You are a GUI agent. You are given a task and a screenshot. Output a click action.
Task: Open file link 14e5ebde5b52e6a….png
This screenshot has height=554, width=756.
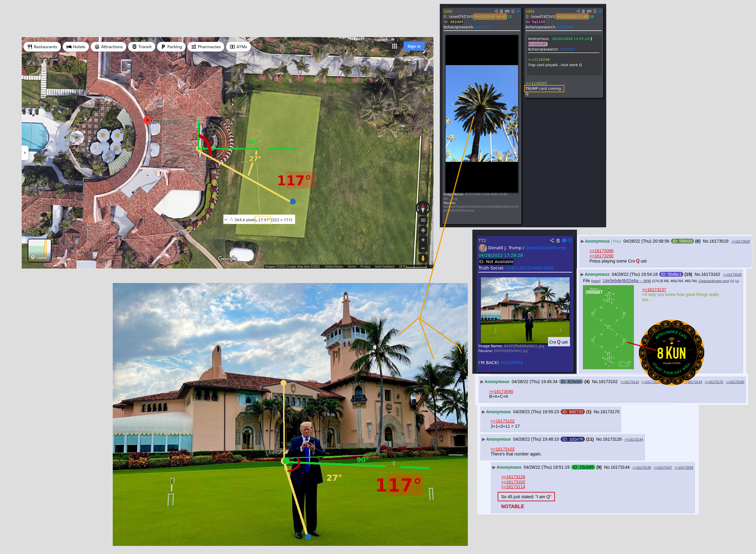coord(627,281)
